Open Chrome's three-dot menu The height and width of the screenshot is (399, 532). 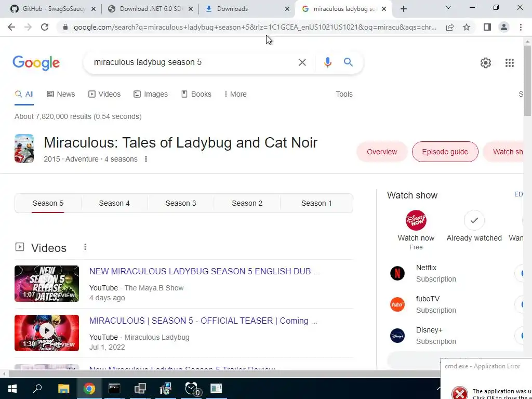pos(521,27)
